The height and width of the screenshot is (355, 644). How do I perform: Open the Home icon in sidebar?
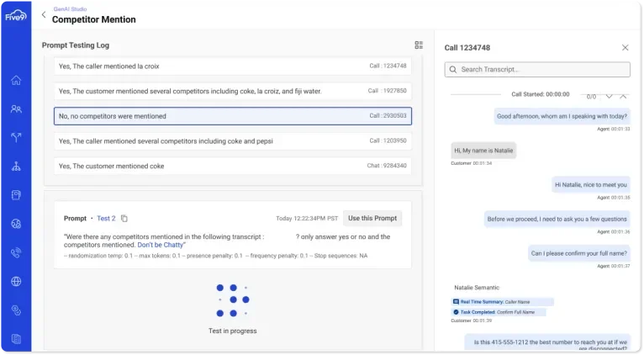16,81
